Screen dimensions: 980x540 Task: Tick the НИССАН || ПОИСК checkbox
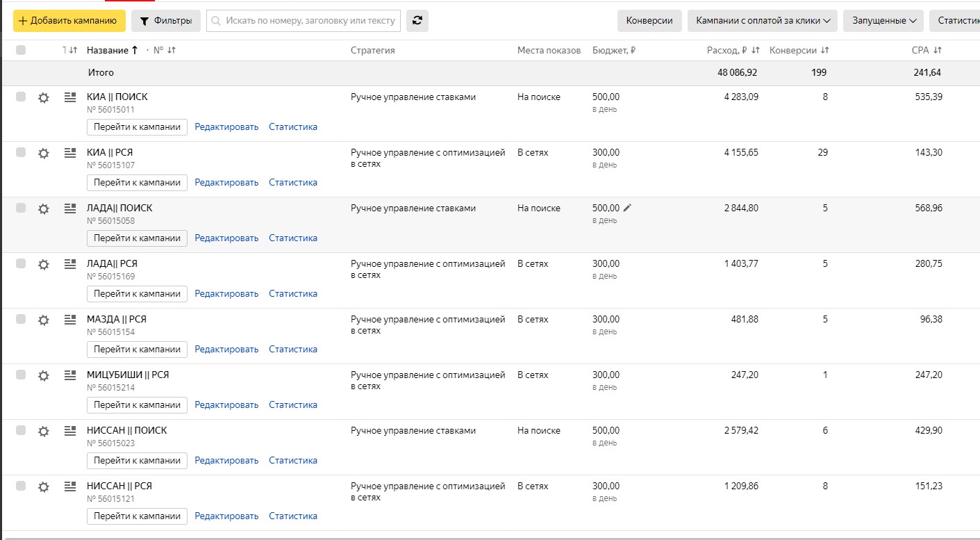click(x=21, y=430)
